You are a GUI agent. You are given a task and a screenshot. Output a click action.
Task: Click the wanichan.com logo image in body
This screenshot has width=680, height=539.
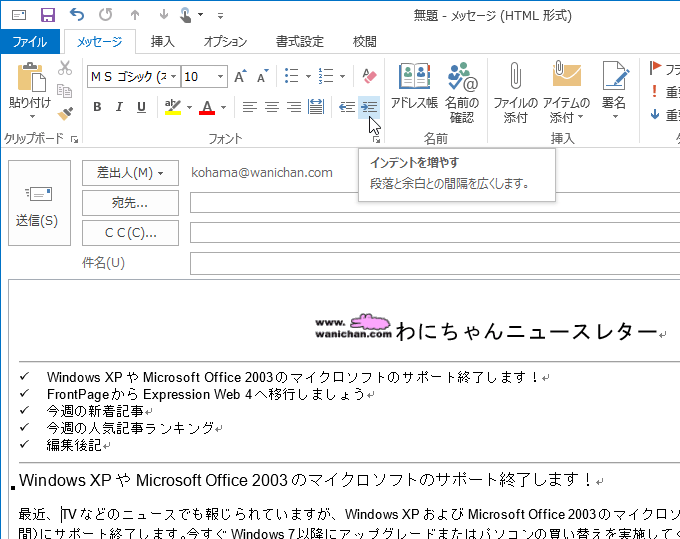click(353, 326)
